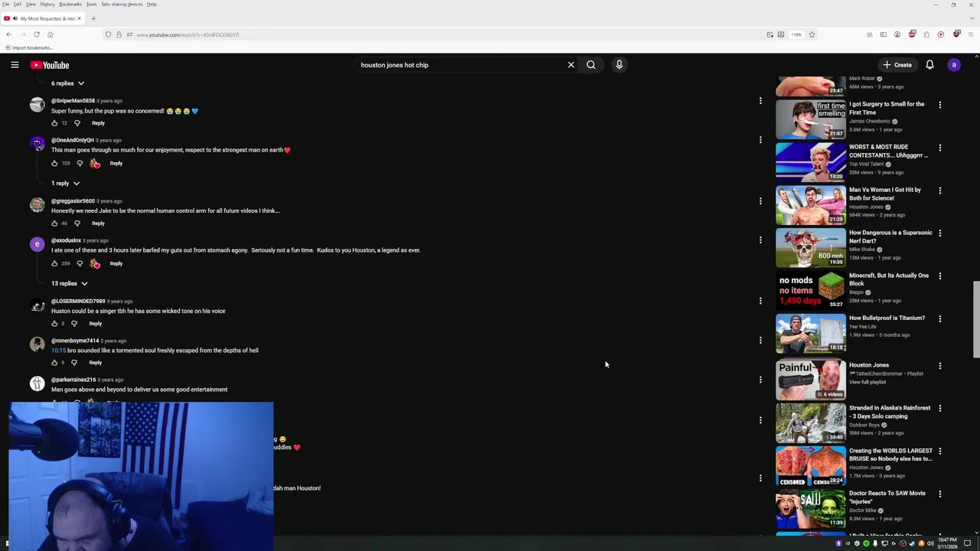Image resolution: width=980 pixels, height=551 pixels.
Task: Open @ronenboyme7414 channel name
Action: (75, 341)
